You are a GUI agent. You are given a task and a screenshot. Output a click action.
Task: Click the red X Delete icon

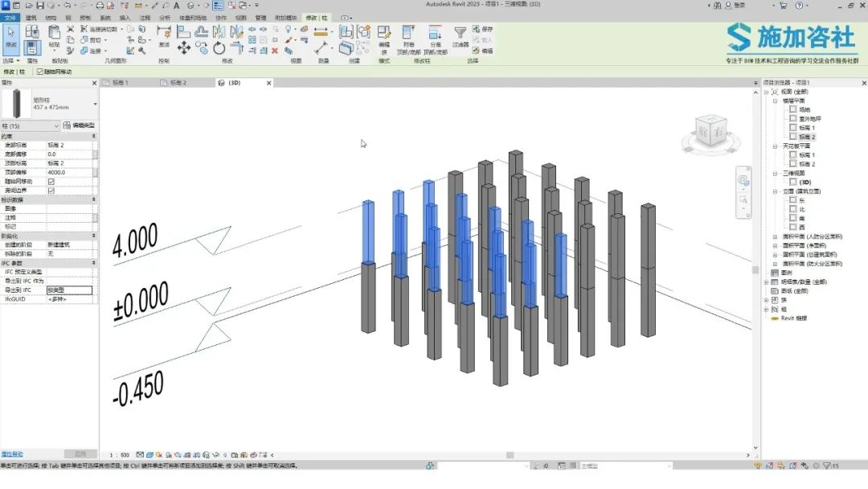[x=275, y=51]
